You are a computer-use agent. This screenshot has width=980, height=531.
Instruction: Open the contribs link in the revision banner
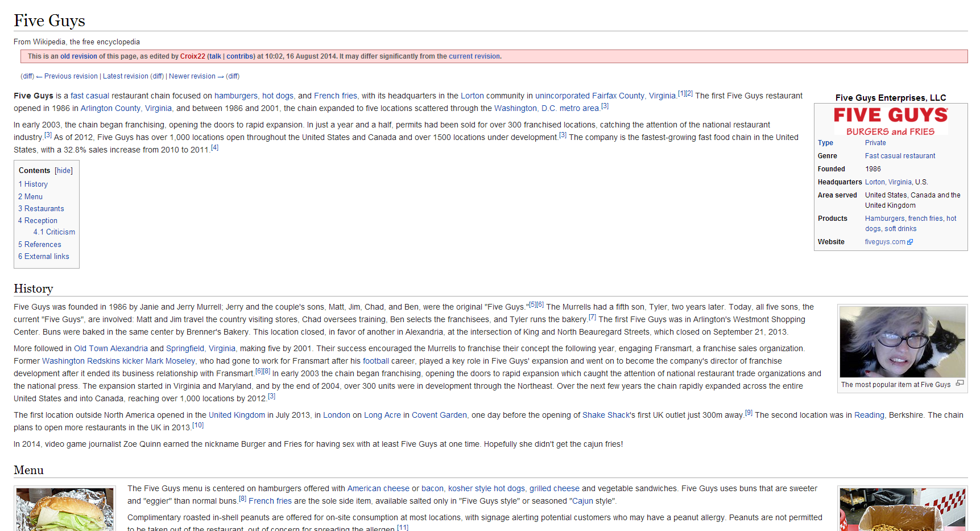[239, 56]
